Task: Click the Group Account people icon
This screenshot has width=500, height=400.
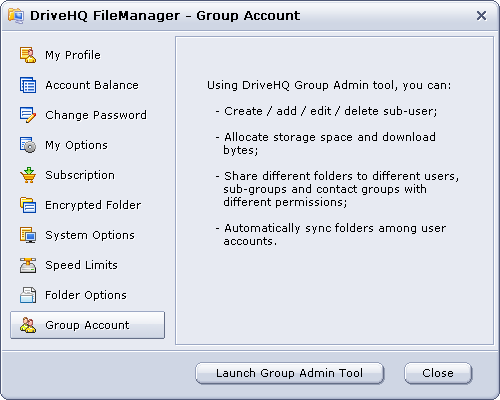Action: pyautogui.click(x=28, y=325)
